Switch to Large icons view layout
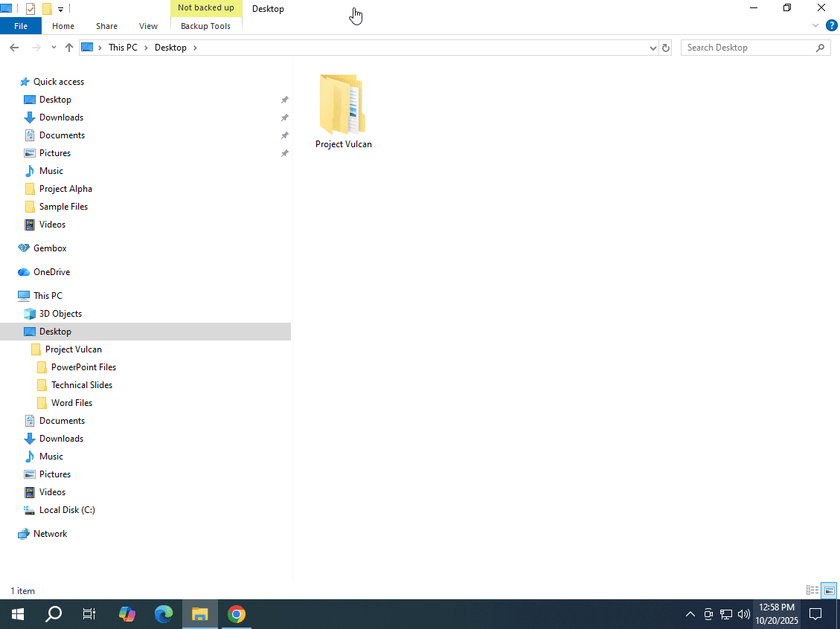The height and width of the screenshot is (629, 840). 829,590
